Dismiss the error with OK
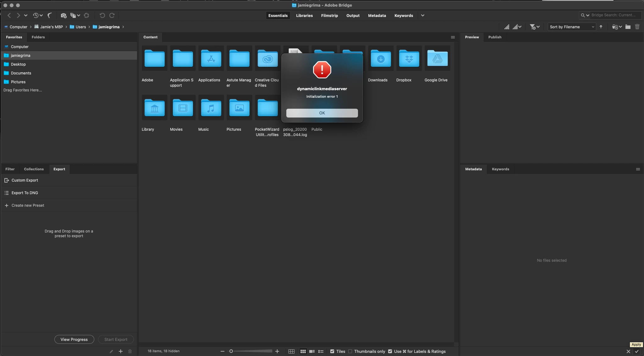This screenshot has height=356, width=644. pyautogui.click(x=322, y=113)
